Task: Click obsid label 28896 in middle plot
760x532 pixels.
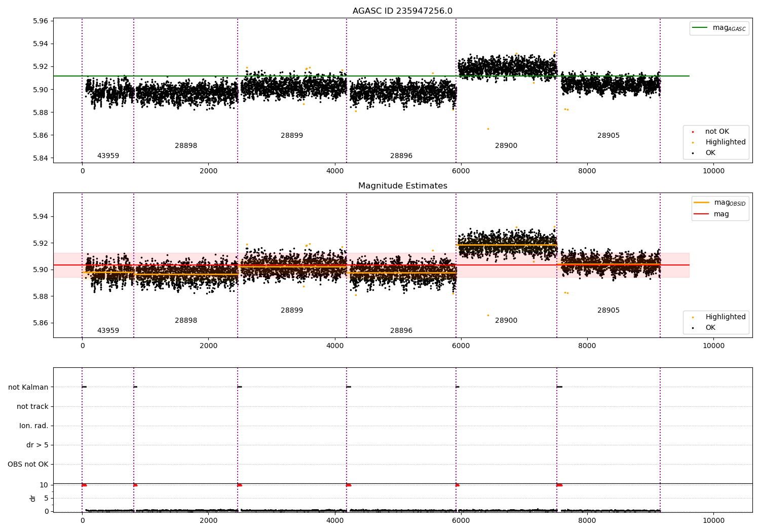Action: point(401,331)
